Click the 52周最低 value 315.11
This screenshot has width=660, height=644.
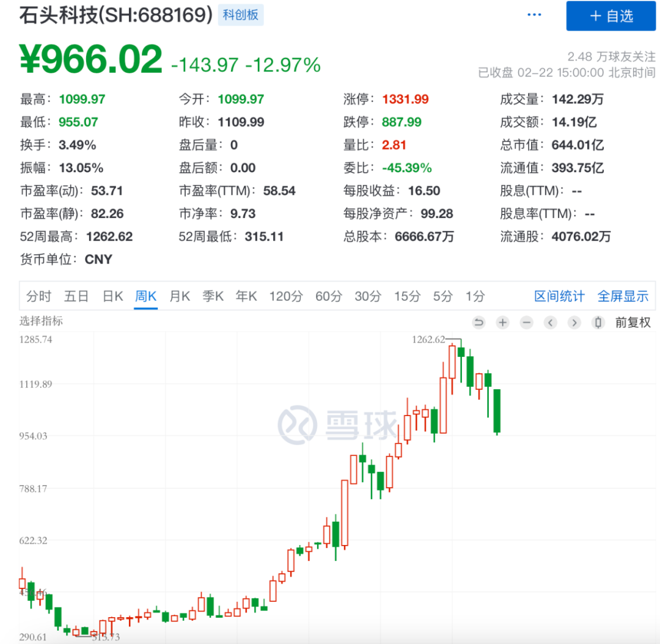(265, 236)
